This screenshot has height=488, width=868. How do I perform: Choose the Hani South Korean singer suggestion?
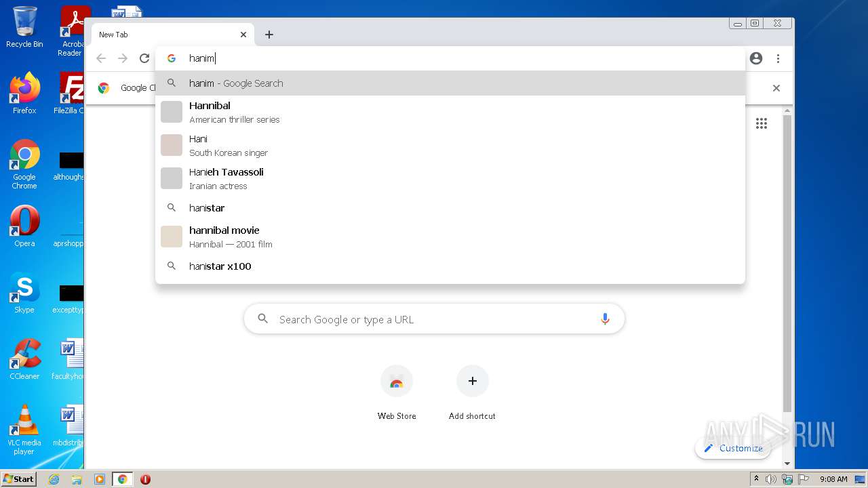pyautogui.click(x=450, y=145)
